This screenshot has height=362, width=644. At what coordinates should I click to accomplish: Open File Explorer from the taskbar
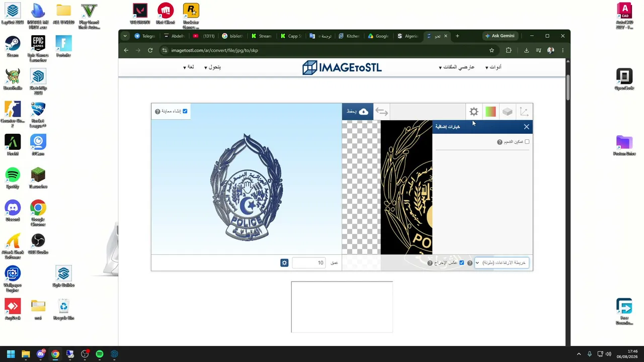click(26, 354)
